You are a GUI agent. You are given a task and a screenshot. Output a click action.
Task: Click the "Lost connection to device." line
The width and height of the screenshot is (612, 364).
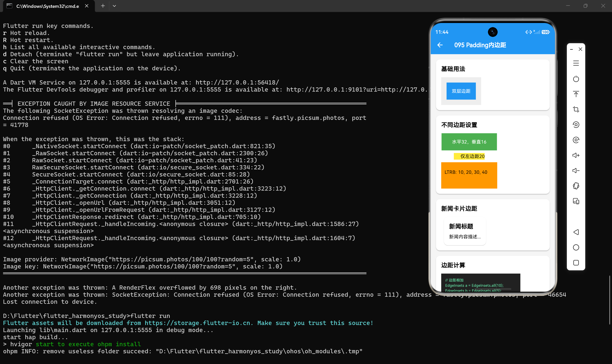click(50, 302)
